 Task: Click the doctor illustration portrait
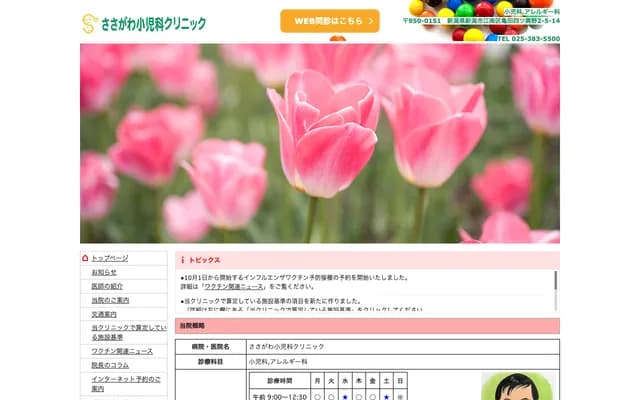(x=519, y=387)
